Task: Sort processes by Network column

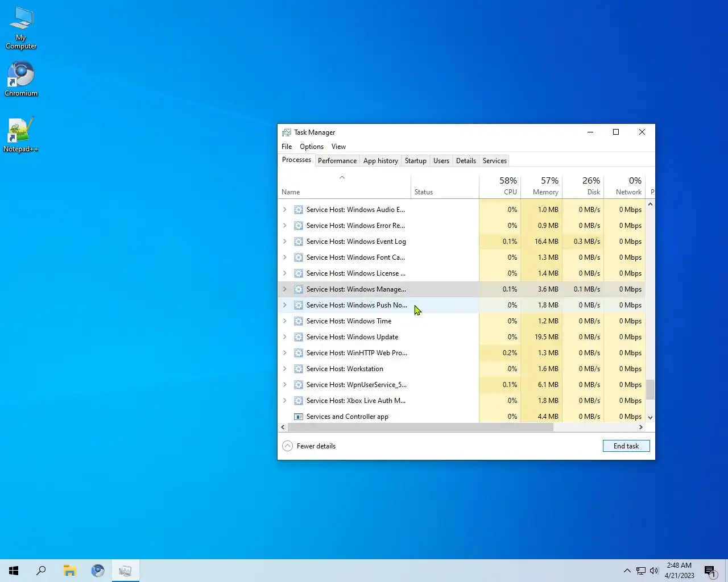Action: 624,186
